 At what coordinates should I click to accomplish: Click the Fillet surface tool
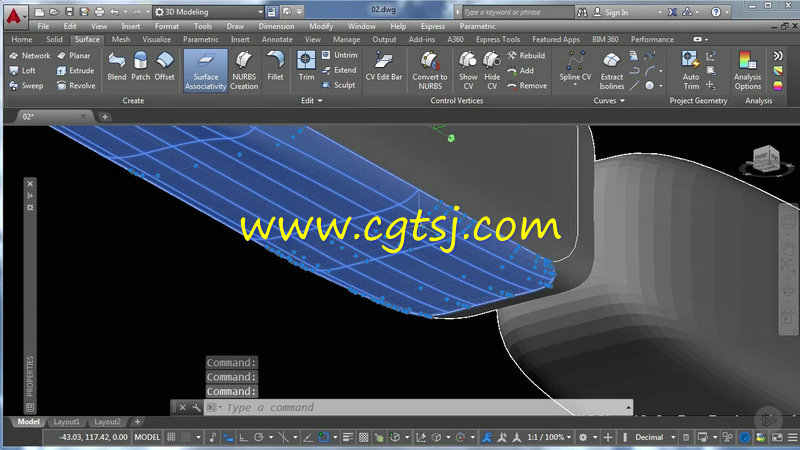pyautogui.click(x=275, y=66)
